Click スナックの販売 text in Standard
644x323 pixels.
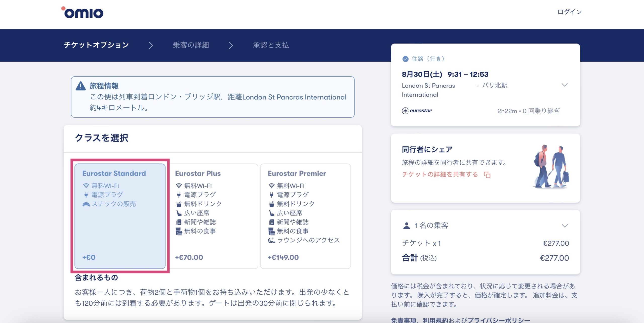[x=113, y=204]
